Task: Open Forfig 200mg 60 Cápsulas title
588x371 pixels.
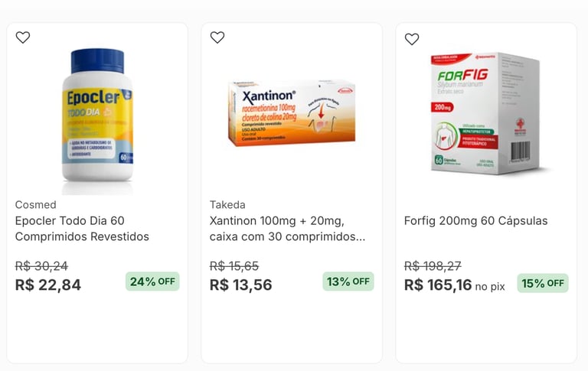Action: 475,221
